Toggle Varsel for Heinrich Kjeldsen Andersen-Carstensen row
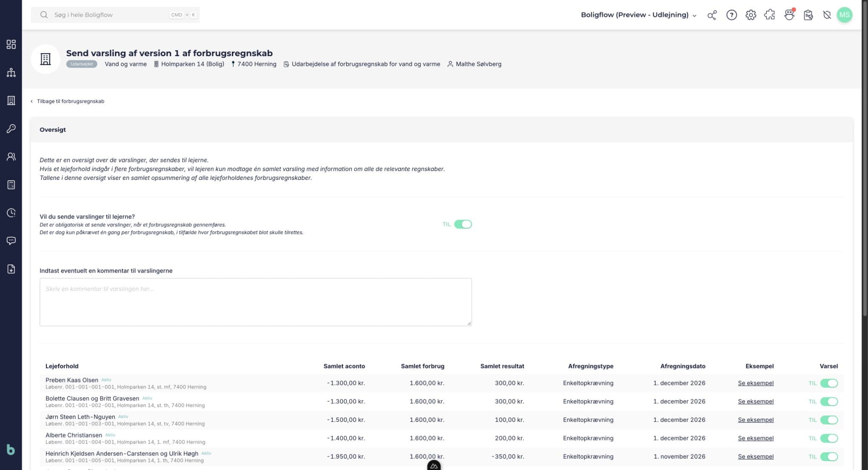 point(829,456)
